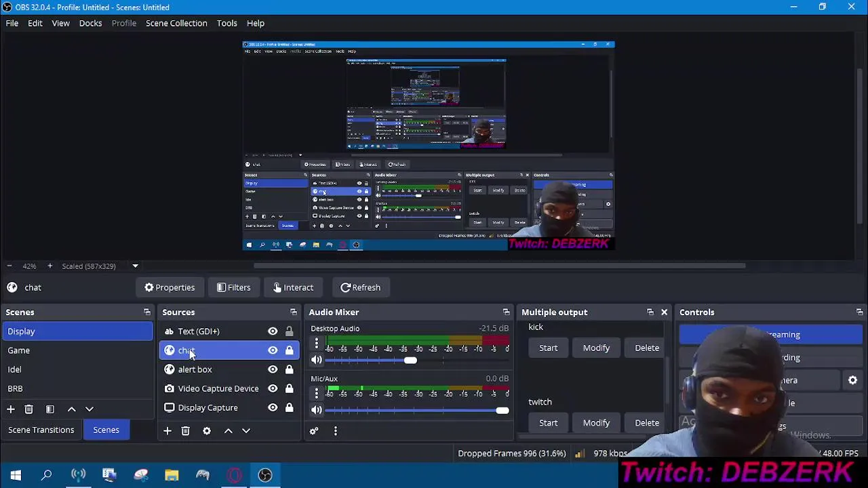Switch to Scene Transitions tab
Screen dimensions: 868x488
pos(41,430)
